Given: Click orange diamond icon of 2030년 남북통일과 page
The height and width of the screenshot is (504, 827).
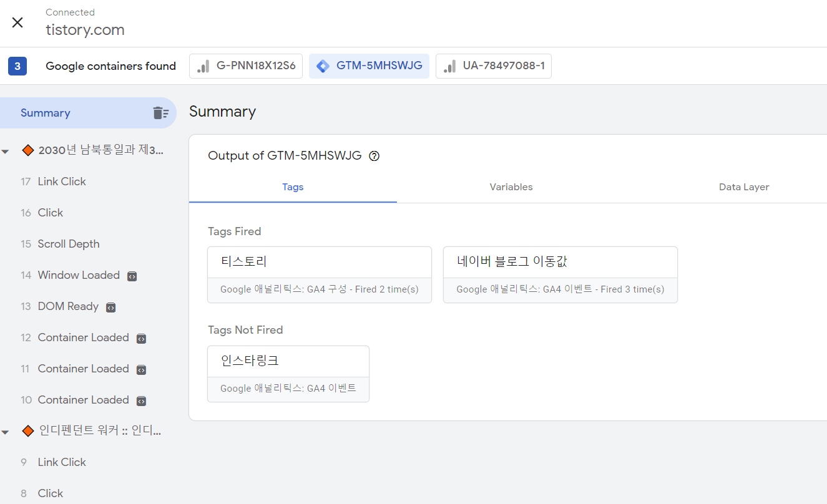Looking at the screenshot, I should tap(27, 150).
